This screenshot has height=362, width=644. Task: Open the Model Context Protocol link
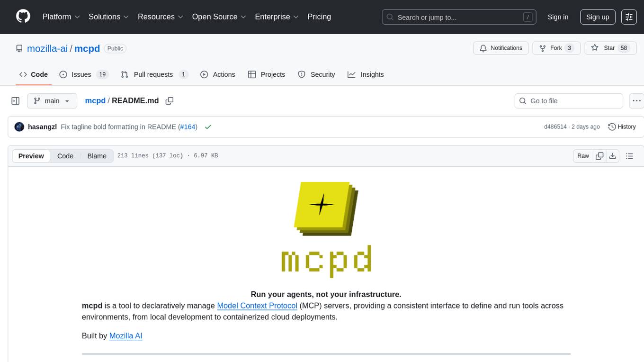(257, 306)
